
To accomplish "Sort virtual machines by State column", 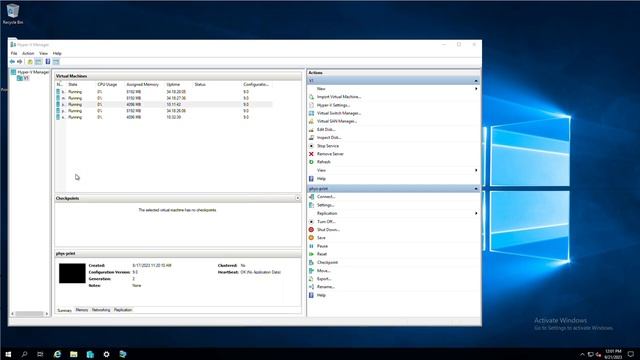I will tap(73, 84).
